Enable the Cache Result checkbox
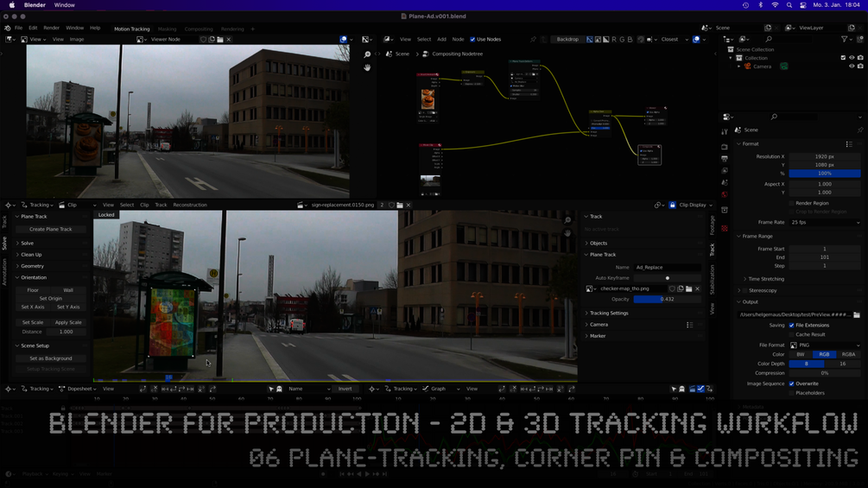868x488 pixels. click(792, 334)
